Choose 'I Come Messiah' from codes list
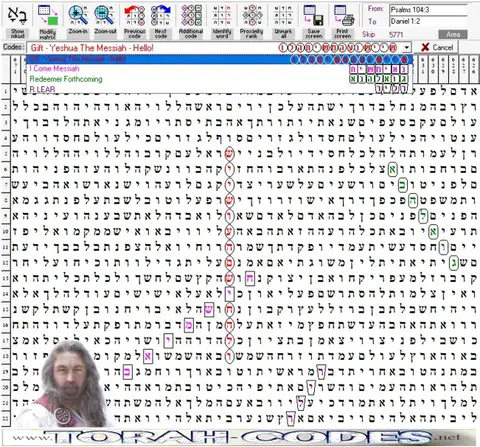 pos(220,69)
